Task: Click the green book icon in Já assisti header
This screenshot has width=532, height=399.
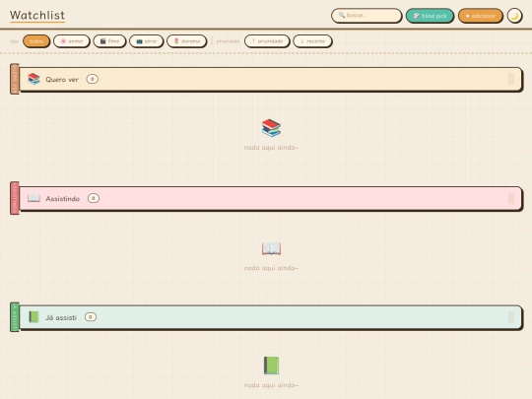Action: pyautogui.click(x=33, y=317)
